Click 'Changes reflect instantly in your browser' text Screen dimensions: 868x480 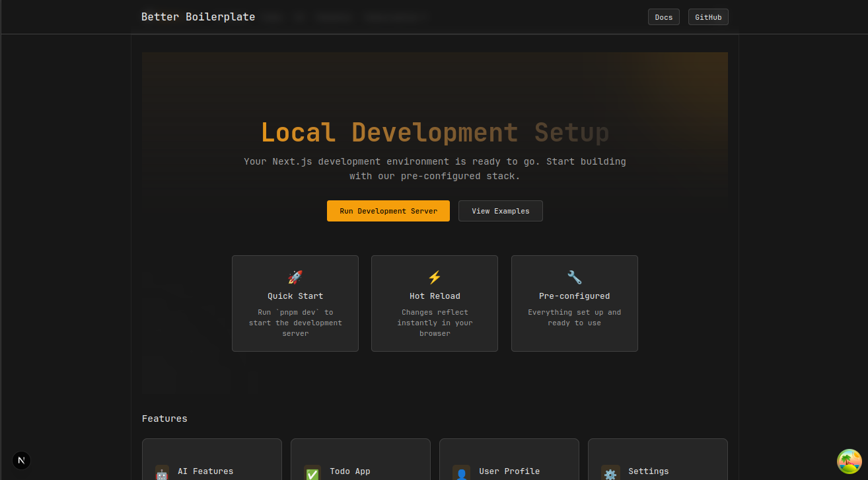coord(435,323)
